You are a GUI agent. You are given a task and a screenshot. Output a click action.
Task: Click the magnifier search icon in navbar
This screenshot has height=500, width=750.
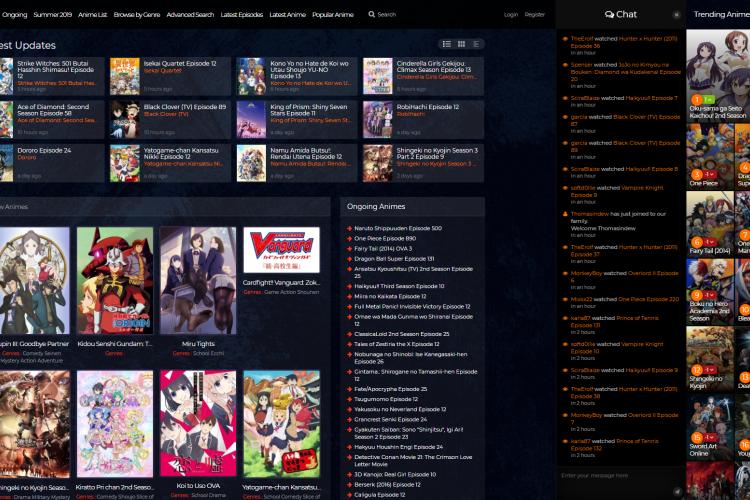(372, 14)
